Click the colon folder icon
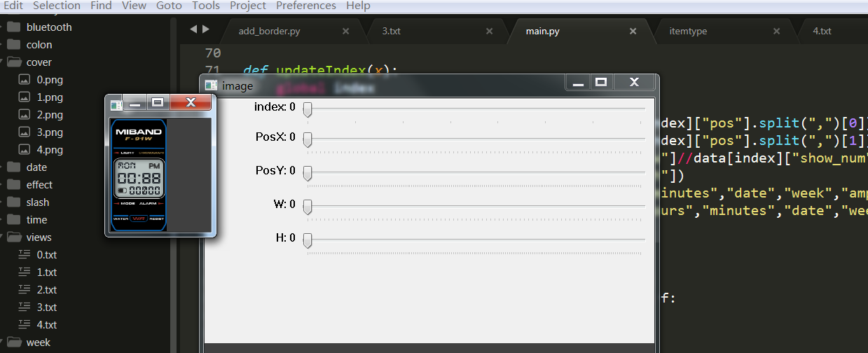The image size is (868, 353). click(13, 45)
